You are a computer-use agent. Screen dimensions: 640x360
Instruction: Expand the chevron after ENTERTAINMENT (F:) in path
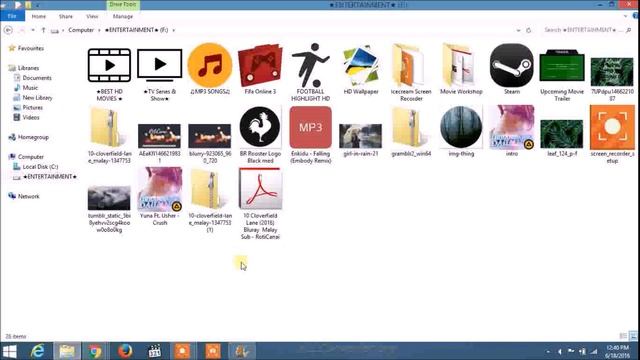pyautogui.click(x=173, y=30)
